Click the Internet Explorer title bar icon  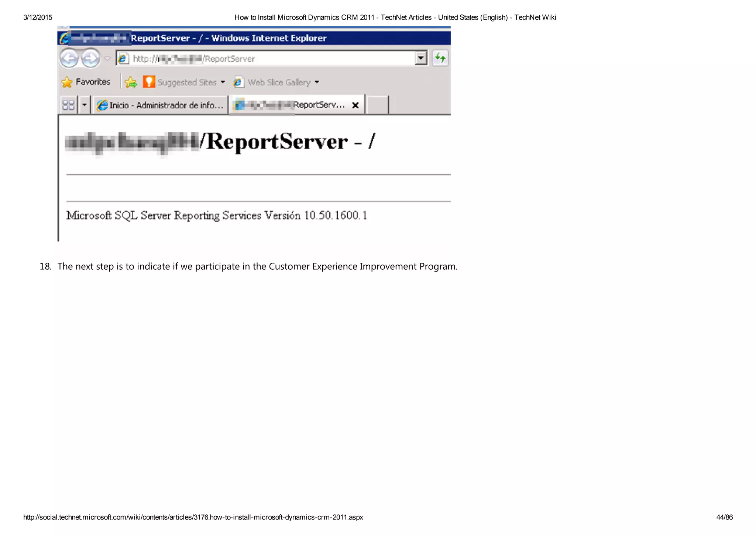click(x=65, y=38)
